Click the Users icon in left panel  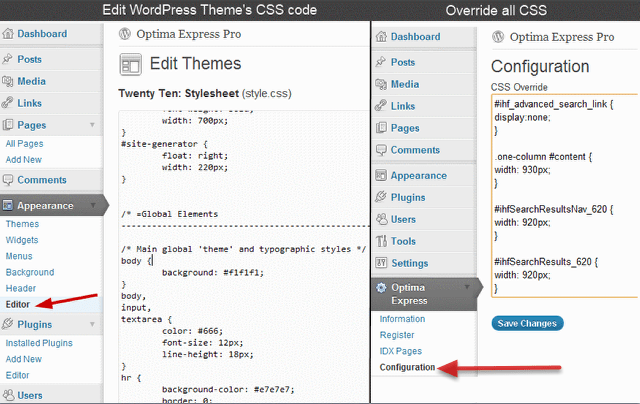coord(8,395)
